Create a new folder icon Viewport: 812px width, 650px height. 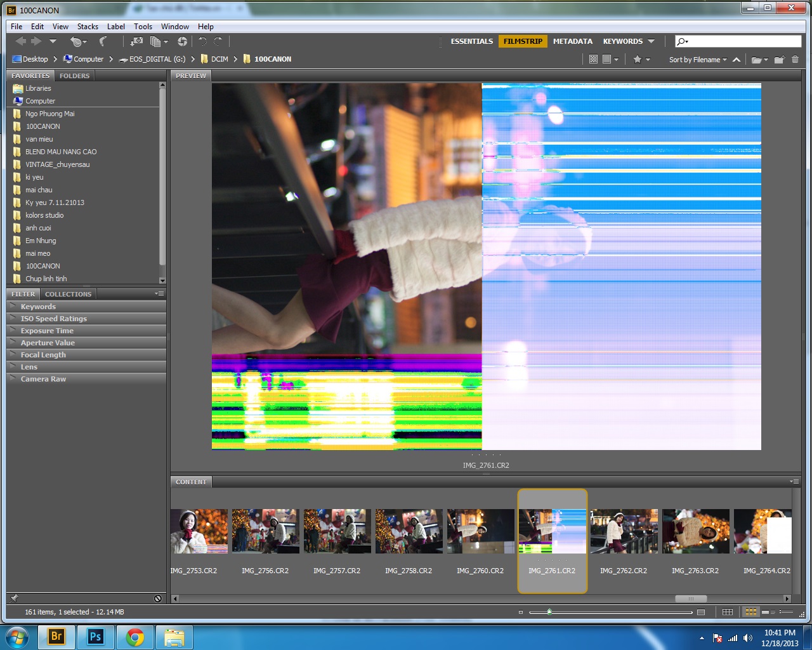(779, 60)
